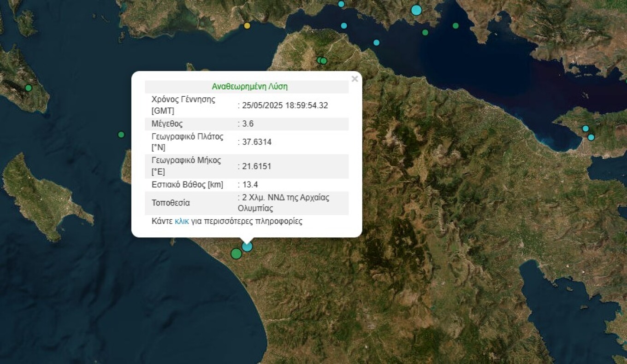This screenshot has width=627, height=364.
Task: Click the highlighted teal epicenter marker below the popup
Action: click(247, 247)
